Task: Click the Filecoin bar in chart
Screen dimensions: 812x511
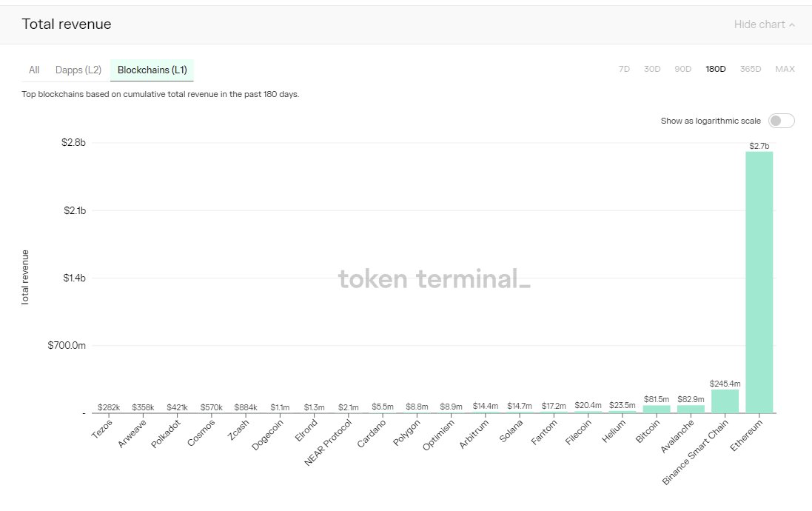Action: pos(588,412)
